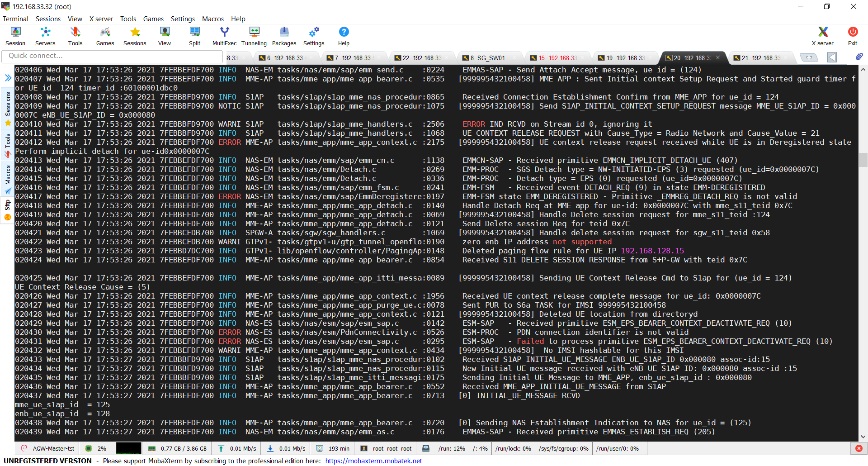
Task: Close the active tab 20
Action: point(717,57)
